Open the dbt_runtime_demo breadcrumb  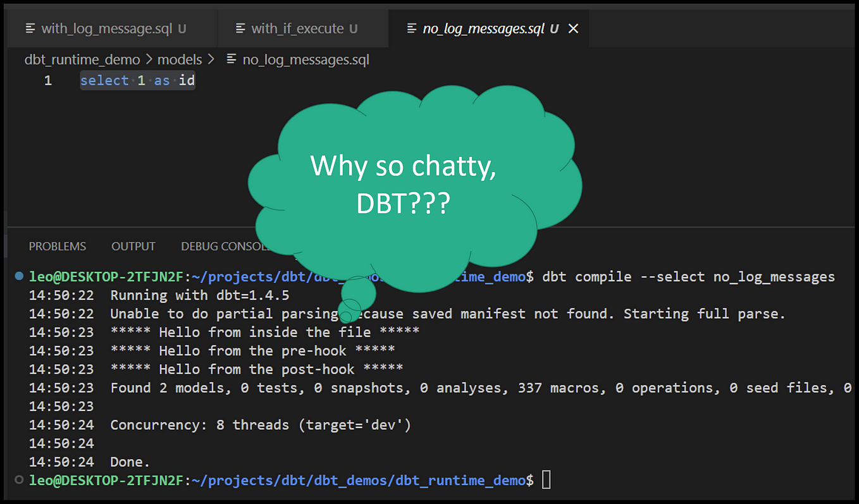(82, 60)
